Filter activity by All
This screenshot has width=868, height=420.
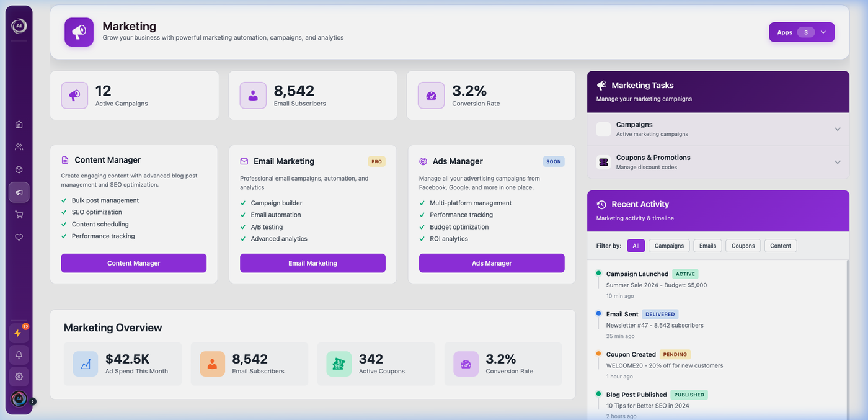(636, 246)
